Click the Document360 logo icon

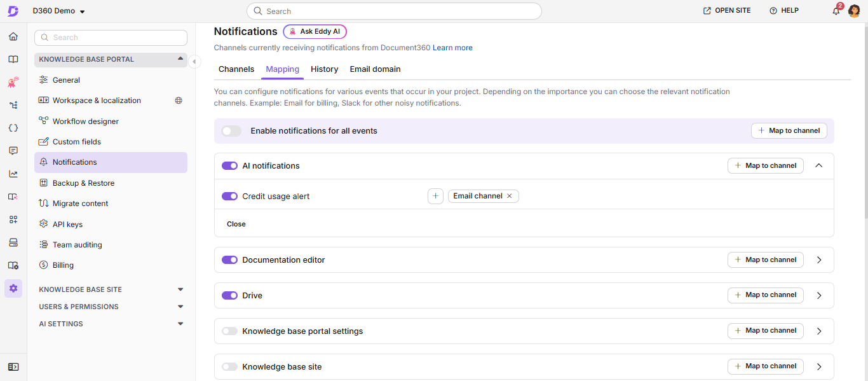click(13, 11)
